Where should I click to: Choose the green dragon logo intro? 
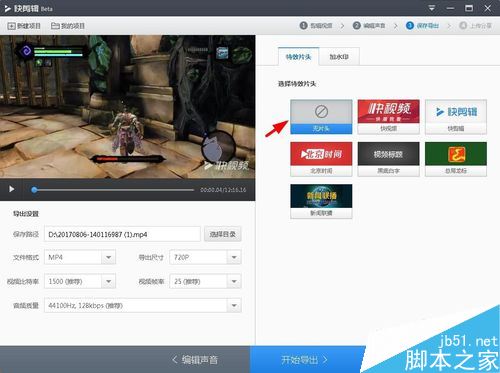(456, 159)
